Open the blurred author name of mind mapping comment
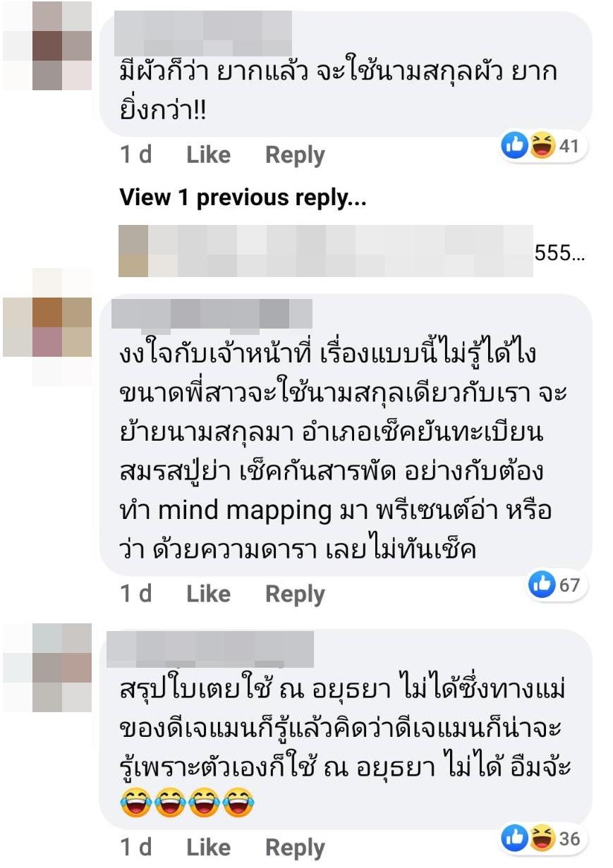The height and width of the screenshot is (868, 613). coord(212,314)
